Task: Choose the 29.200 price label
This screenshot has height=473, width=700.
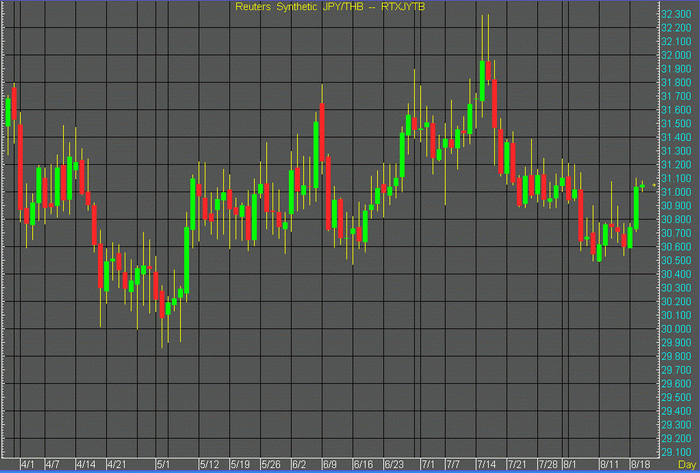Action: (x=676, y=438)
